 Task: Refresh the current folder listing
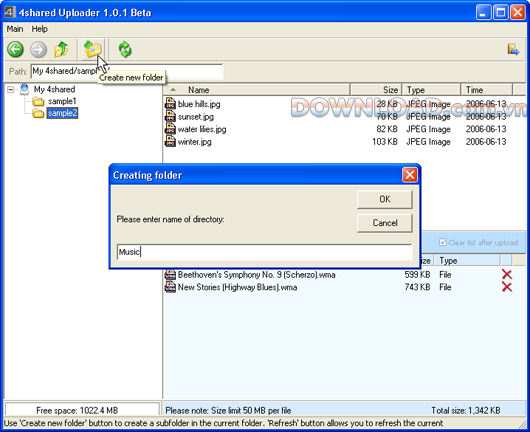pos(125,49)
